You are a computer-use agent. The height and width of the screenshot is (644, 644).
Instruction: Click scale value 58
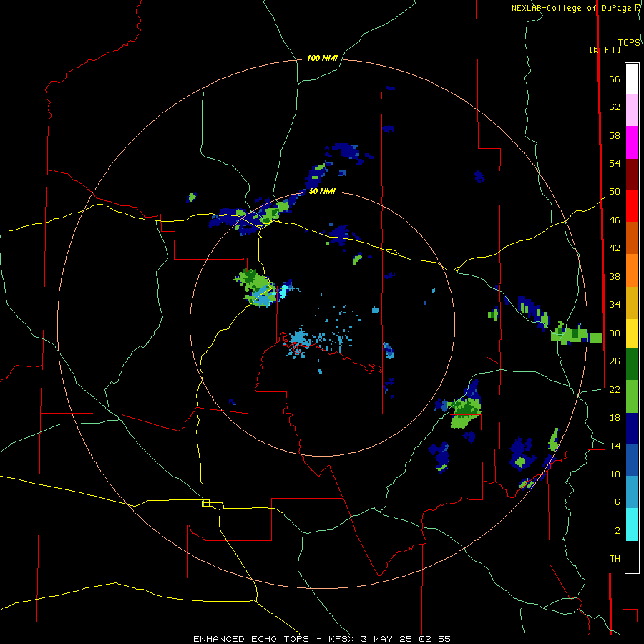coord(615,135)
